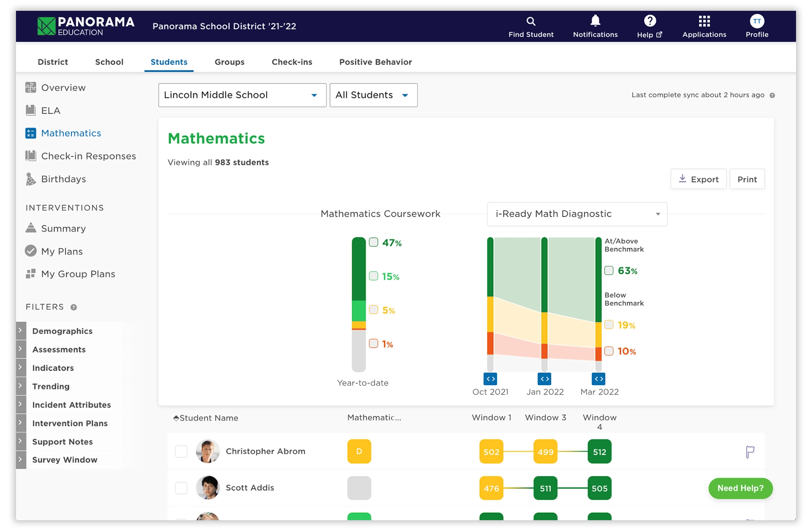Toggle the 15% coursework checkbox
Image resolution: width=812 pixels, height=531 pixels.
[374, 276]
